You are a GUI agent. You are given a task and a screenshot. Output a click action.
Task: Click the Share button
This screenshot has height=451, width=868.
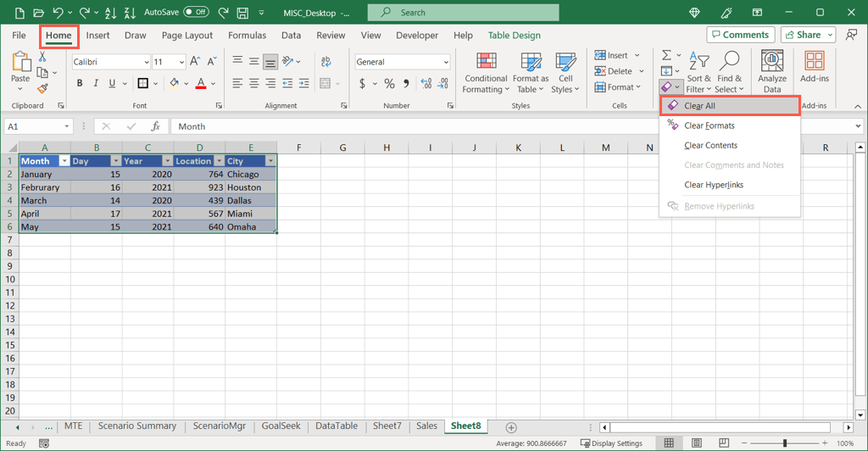pyautogui.click(x=808, y=35)
